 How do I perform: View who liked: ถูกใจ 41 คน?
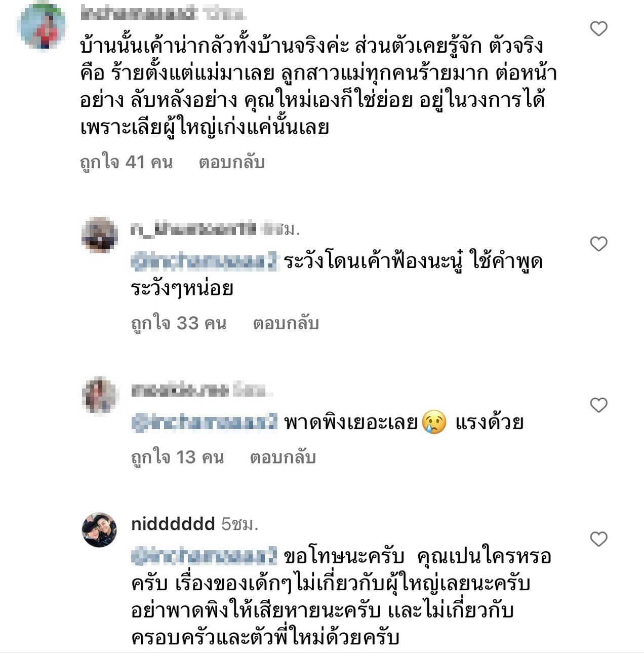point(127,162)
